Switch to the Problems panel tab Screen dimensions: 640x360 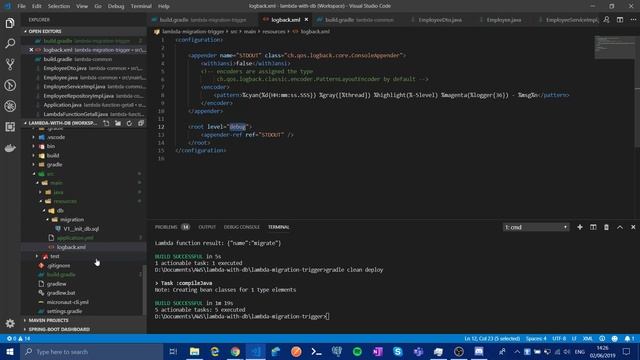point(172,227)
